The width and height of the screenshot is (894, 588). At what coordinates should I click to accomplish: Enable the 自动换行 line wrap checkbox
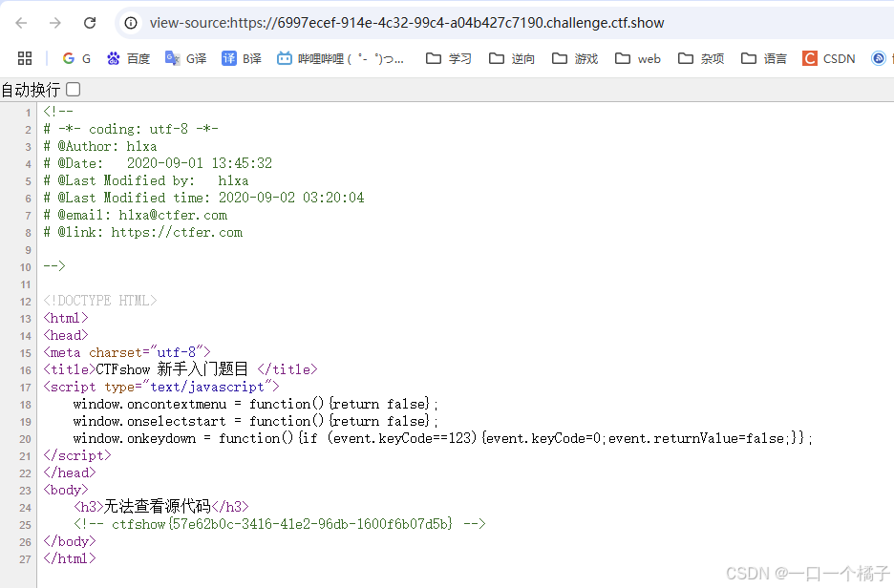tap(73, 90)
